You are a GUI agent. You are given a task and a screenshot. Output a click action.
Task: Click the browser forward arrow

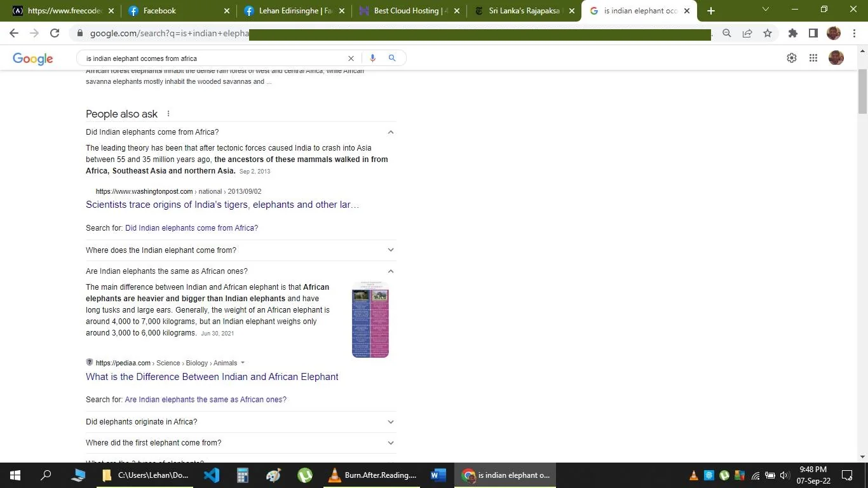[34, 33]
